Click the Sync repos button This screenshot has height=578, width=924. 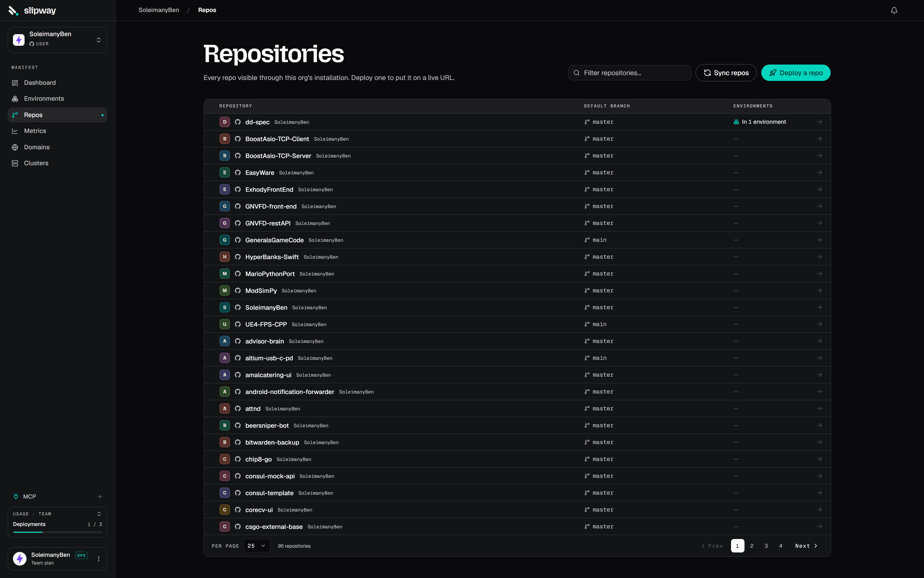(x=726, y=73)
